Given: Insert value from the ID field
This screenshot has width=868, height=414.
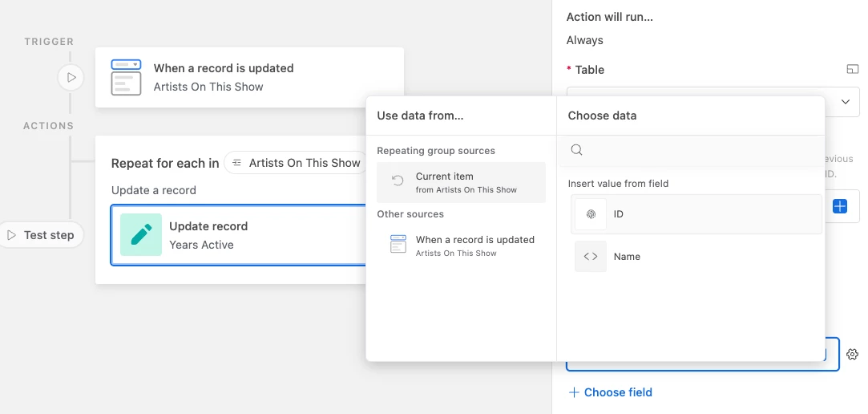Looking at the screenshot, I should pyautogui.click(x=696, y=214).
